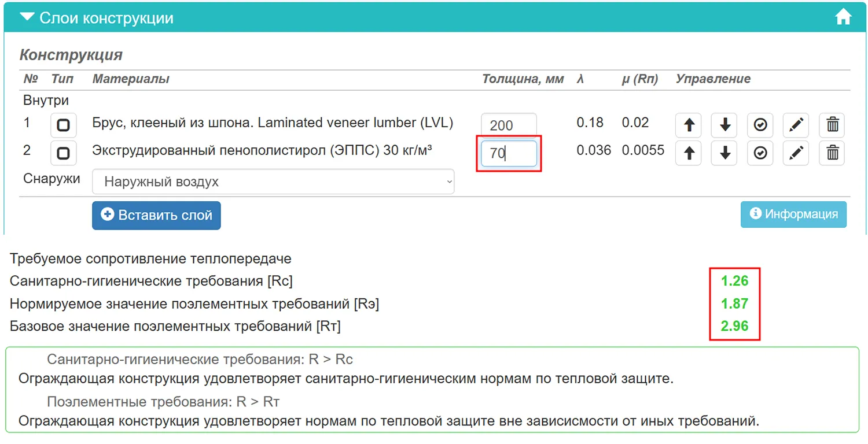Delete the polystyrene ЭППС layer
The height and width of the screenshot is (444, 868).
click(x=832, y=153)
